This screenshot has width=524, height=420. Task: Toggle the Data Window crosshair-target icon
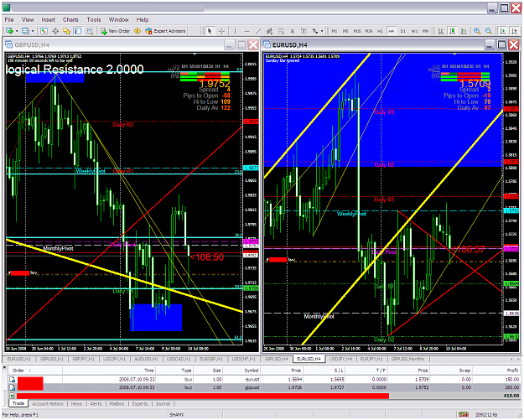coord(55,31)
